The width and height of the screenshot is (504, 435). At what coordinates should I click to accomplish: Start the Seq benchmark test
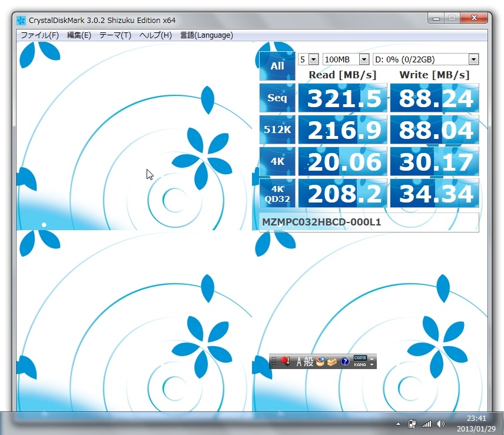tap(277, 98)
